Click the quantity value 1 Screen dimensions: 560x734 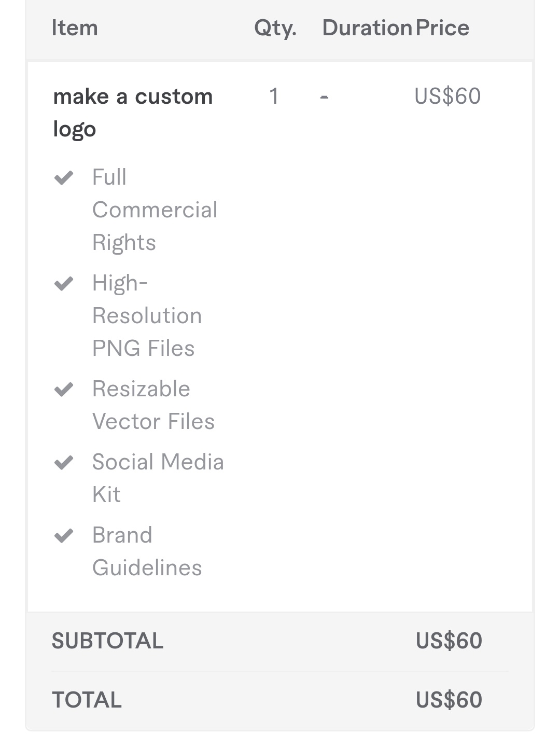tap(274, 96)
